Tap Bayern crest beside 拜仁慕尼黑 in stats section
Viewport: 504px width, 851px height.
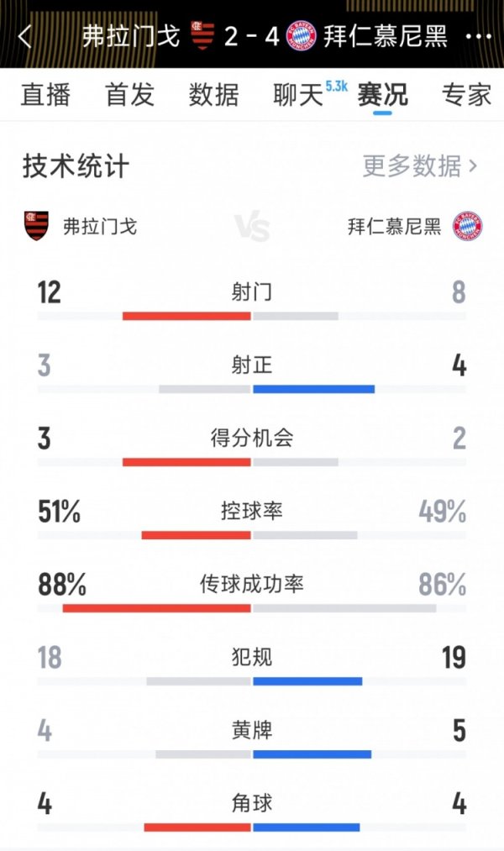[468, 226]
